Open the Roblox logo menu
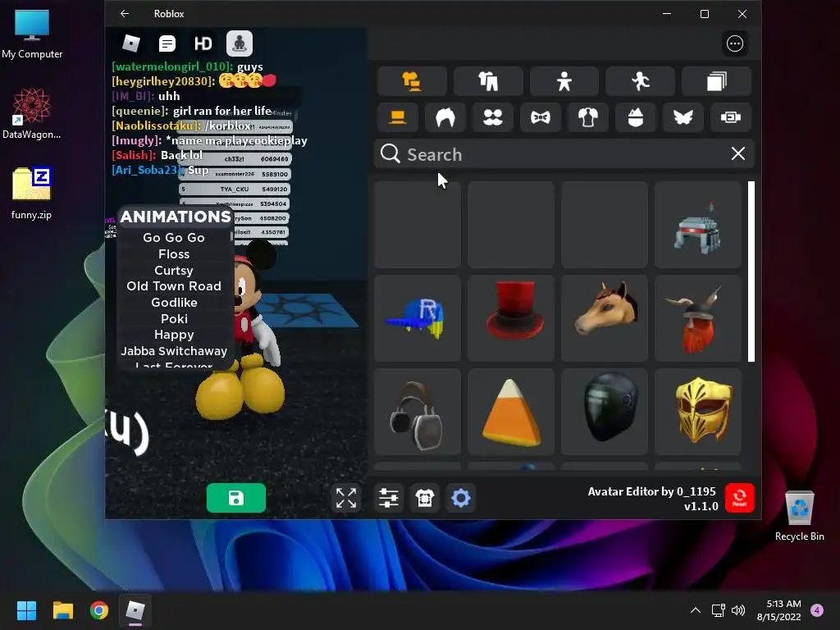The height and width of the screenshot is (630, 840). [131, 43]
